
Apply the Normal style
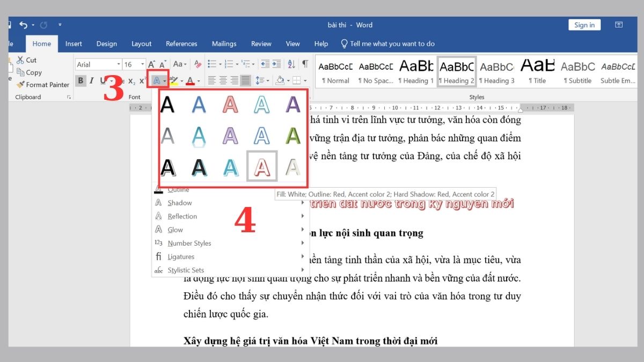335,72
